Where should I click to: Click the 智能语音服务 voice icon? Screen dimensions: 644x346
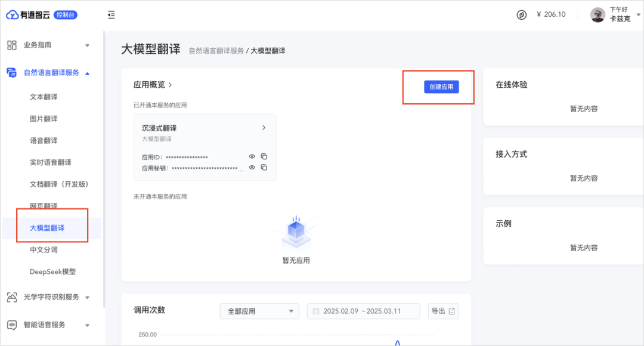click(12, 325)
